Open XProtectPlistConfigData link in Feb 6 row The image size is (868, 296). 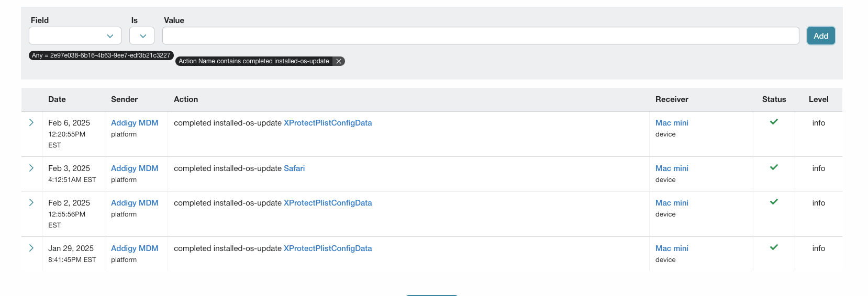[x=328, y=123]
